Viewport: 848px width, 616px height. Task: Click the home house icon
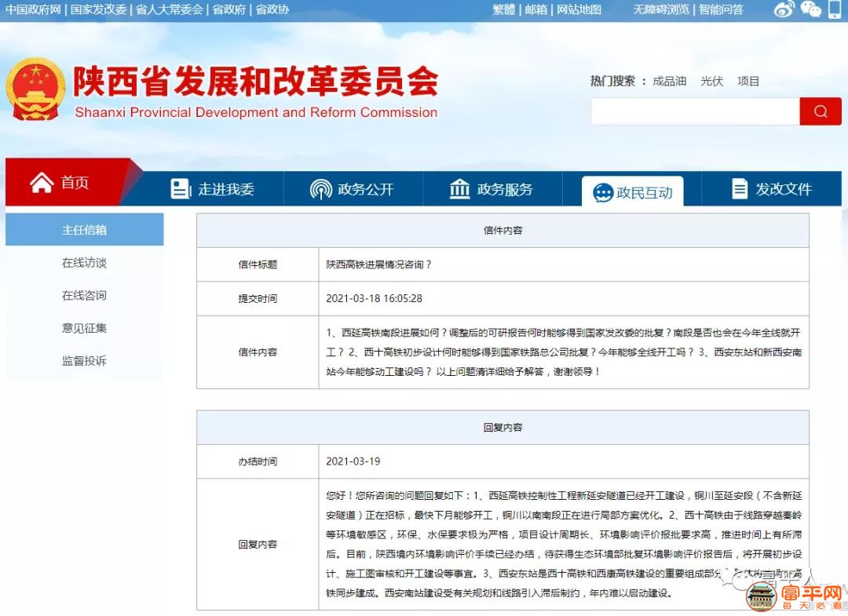(x=42, y=183)
